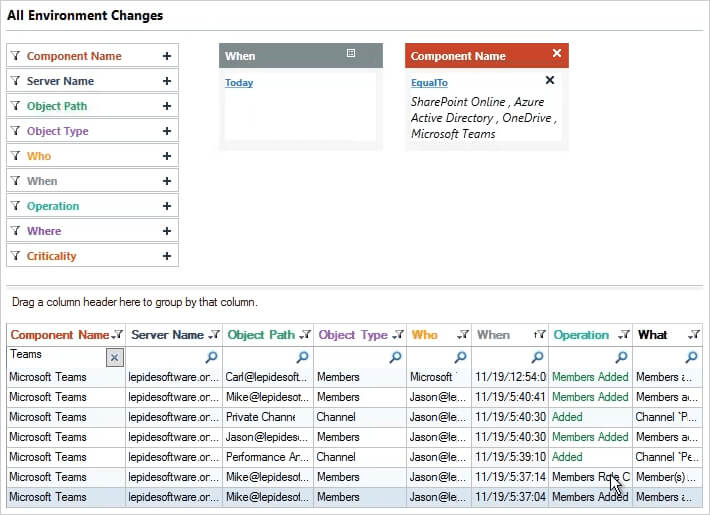This screenshot has width=710, height=515.
Task: Click the Channel `P... What cell
Action: [667, 417]
